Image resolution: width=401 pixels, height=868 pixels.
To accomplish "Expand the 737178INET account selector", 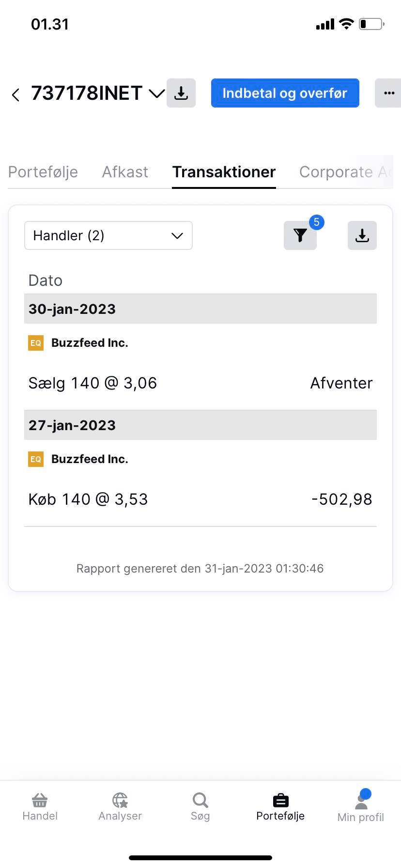I will pyautogui.click(x=156, y=93).
